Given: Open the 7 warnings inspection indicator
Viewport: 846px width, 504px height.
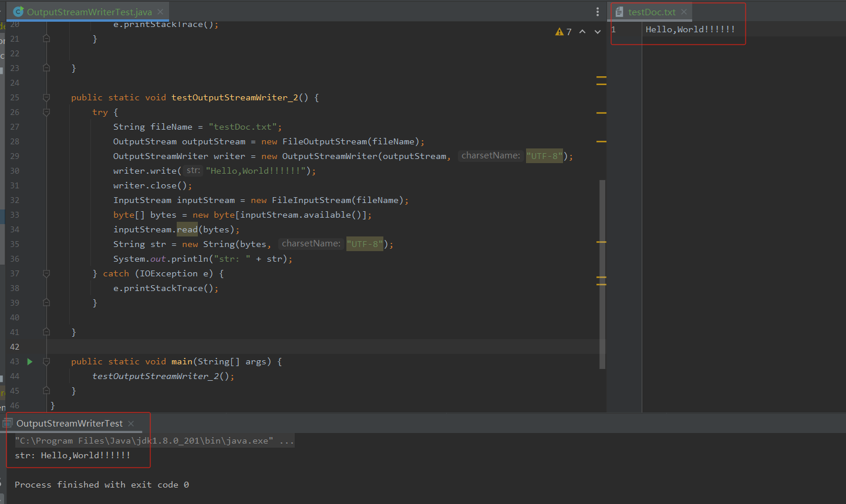Looking at the screenshot, I should (x=564, y=32).
